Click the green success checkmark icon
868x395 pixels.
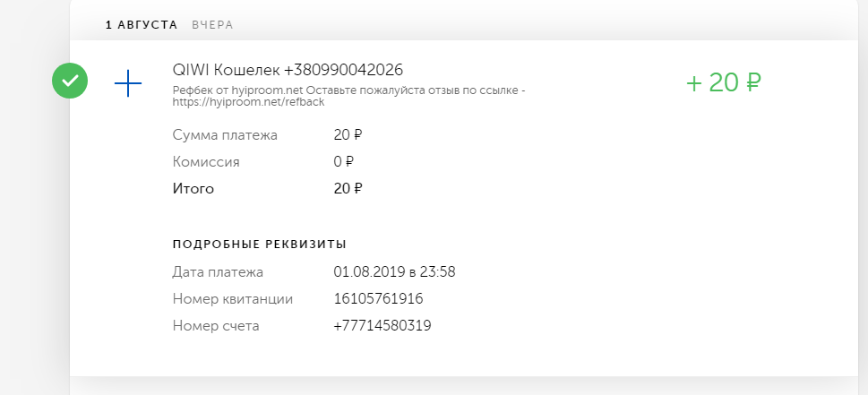coord(70,81)
